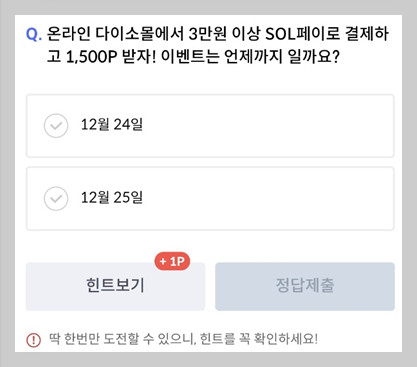Click the word 이벤트는 in the question
Screen dimensions: 417x367
point(190,57)
